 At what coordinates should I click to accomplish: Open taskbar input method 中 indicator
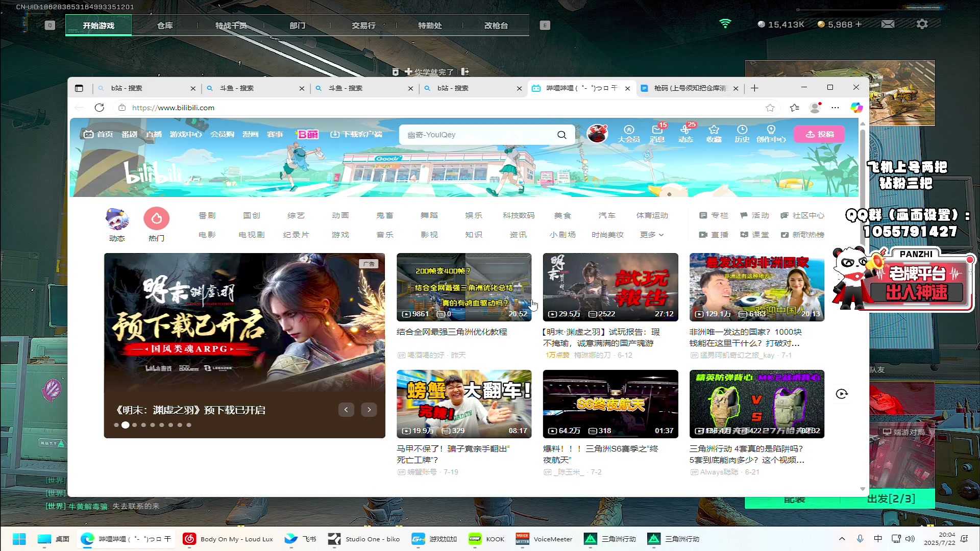coord(878,539)
